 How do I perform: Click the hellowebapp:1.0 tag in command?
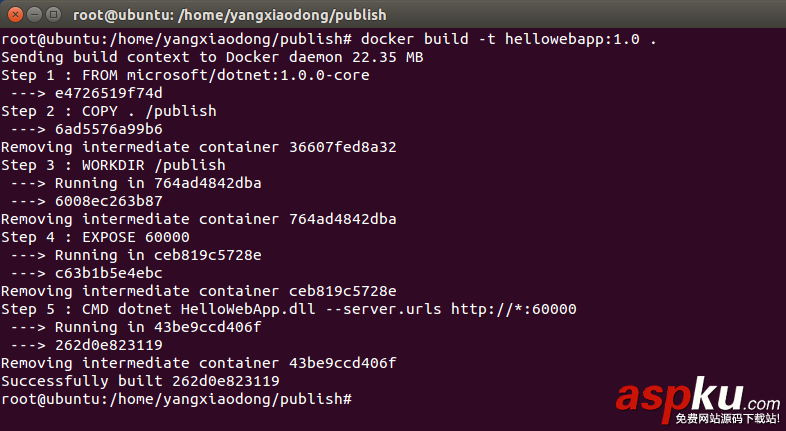572,40
